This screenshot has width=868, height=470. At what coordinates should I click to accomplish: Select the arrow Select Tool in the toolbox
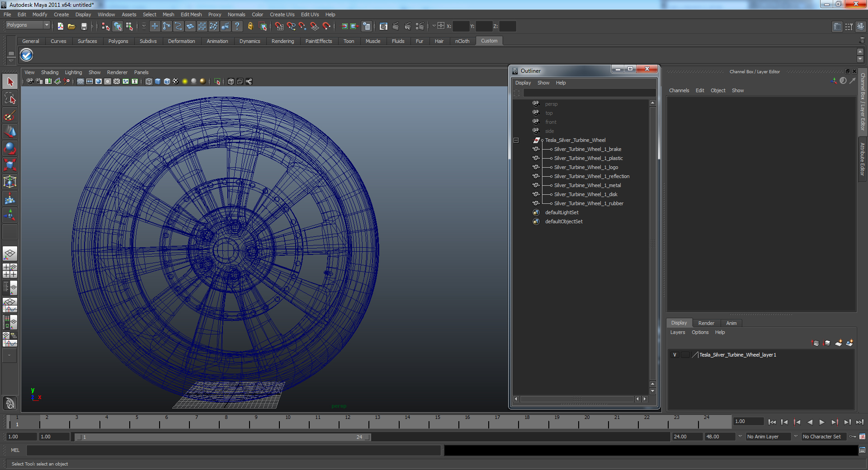(x=10, y=82)
